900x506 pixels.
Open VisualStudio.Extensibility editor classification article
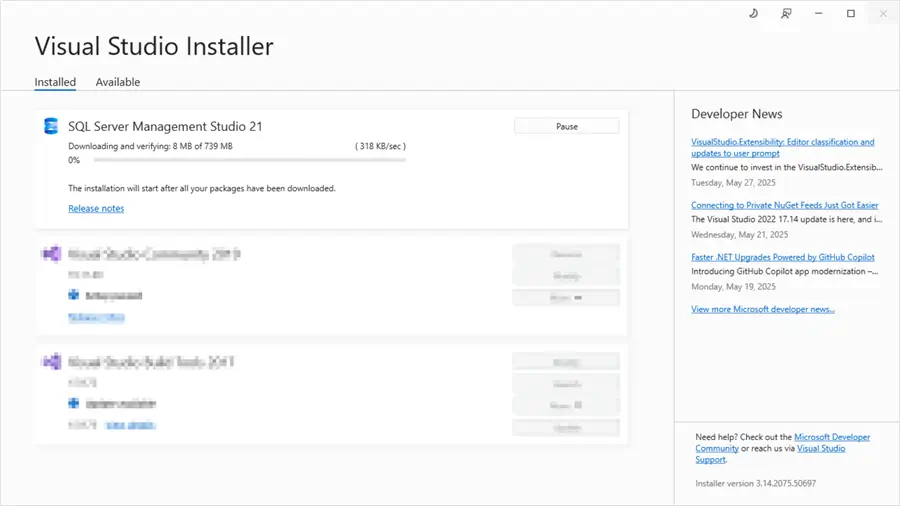click(782, 147)
